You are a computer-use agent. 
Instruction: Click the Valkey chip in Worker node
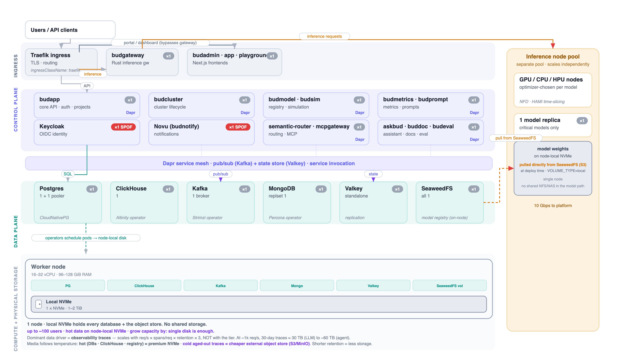[x=373, y=286]
